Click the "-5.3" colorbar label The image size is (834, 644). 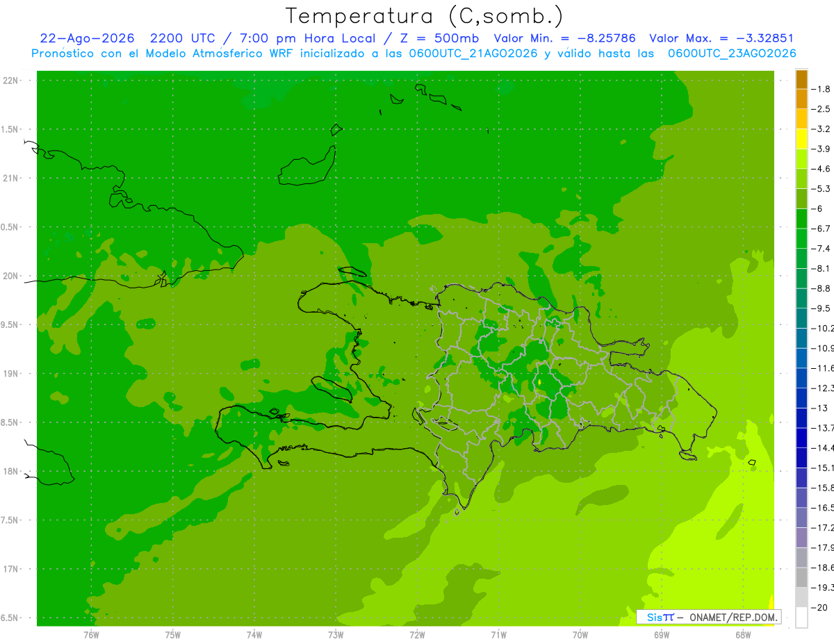pyautogui.click(x=821, y=189)
